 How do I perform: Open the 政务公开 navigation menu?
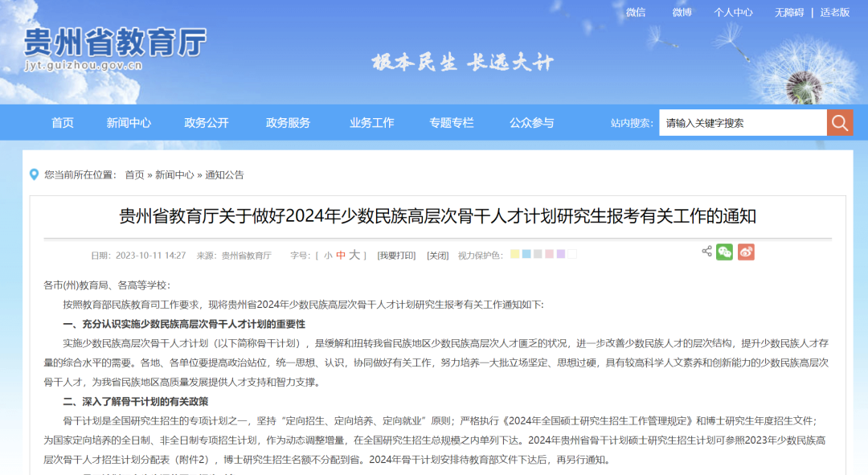coord(207,123)
